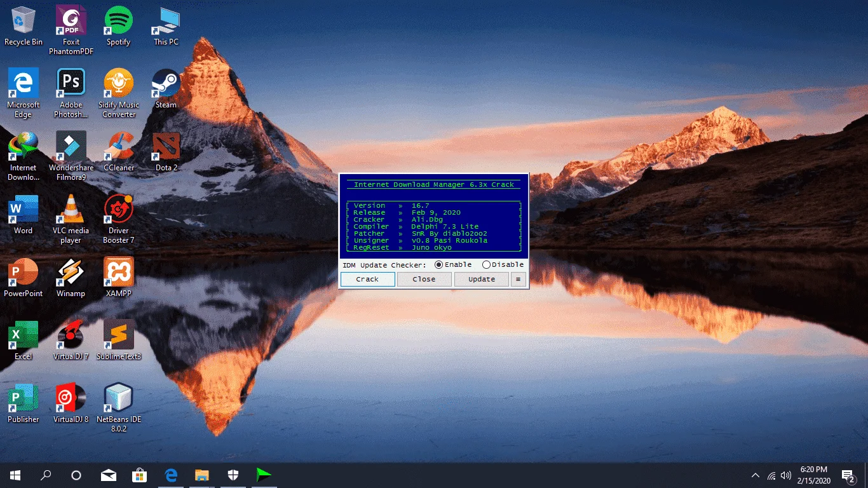This screenshot has width=868, height=488.
Task: Select the Adobe Photoshop desktop shortcut
Action: 71,93
